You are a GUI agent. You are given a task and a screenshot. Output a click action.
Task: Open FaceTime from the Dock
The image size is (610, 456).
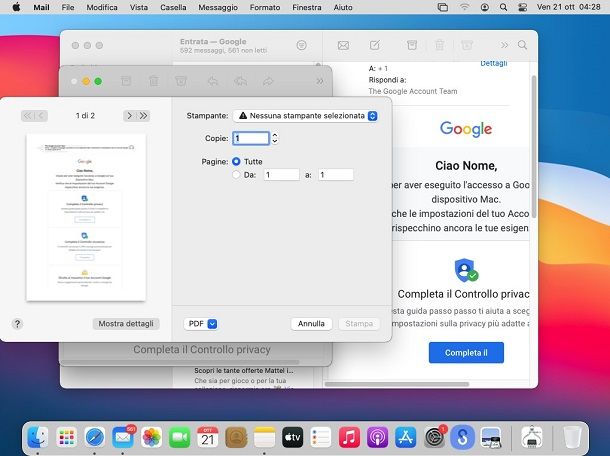point(179,437)
